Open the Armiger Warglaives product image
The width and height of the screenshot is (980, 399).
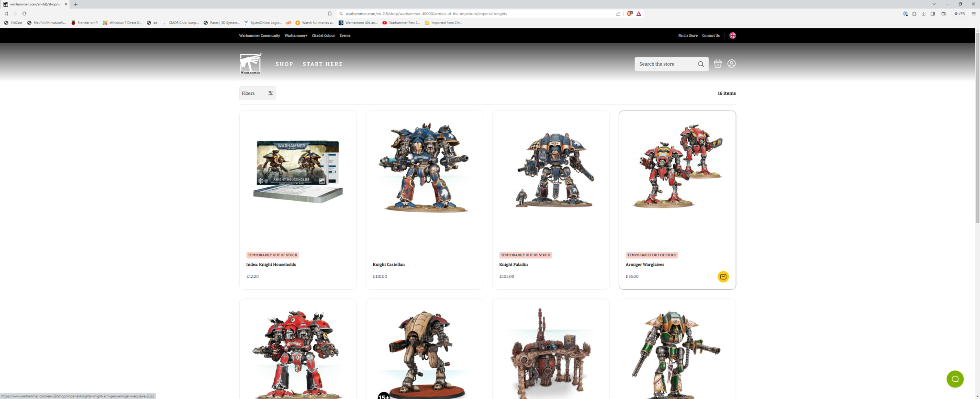tap(677, 166)
